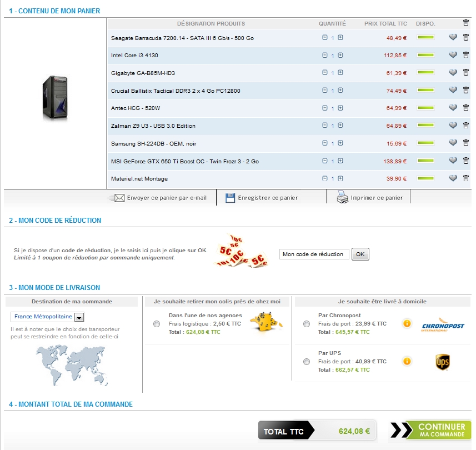Click the 624,08 € total TTC amount
Image resolution: width=476 pixels, height=450 pixels.
click(354, 431)
